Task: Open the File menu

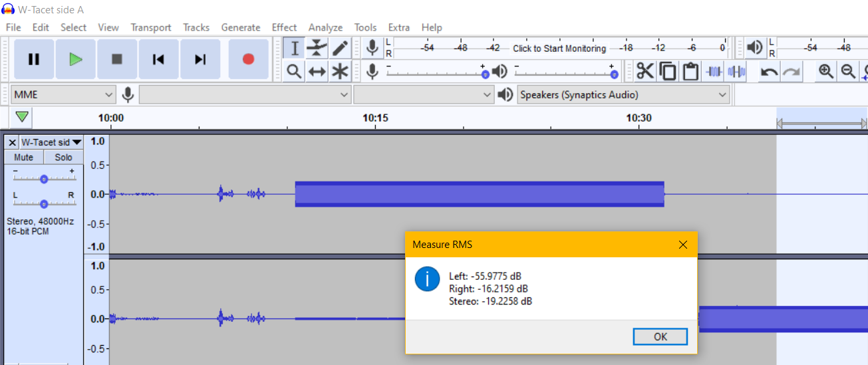Action: point(13,27)
